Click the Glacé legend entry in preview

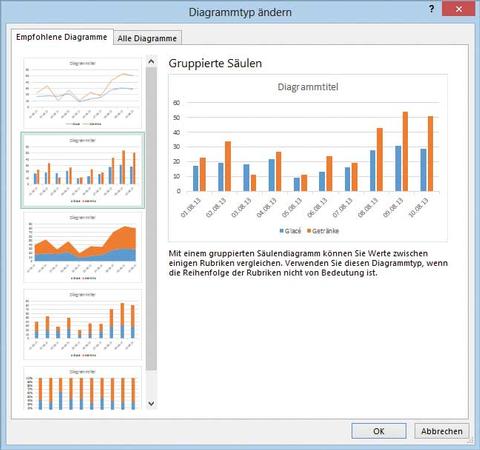click(290, 231)
